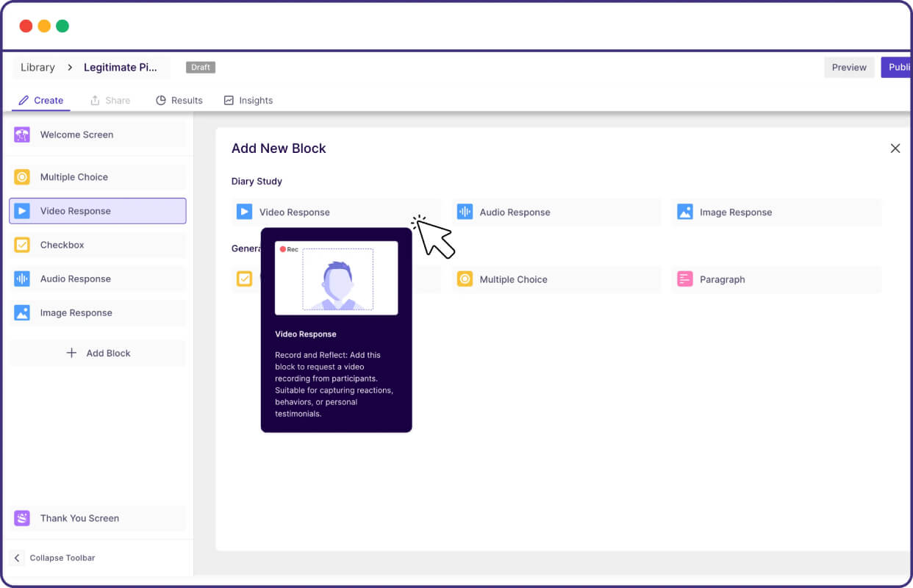
Task: Add Multiple Choice from Add New Block panel
Action: pos(556,279)
